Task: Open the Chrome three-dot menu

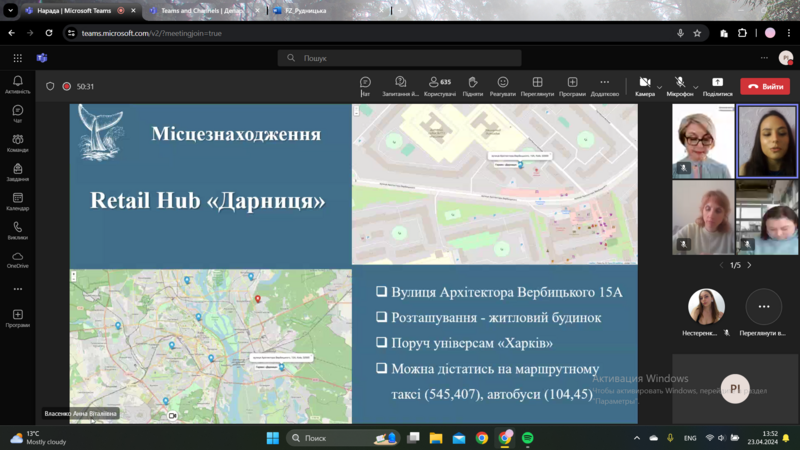Action: coord(789,33)
